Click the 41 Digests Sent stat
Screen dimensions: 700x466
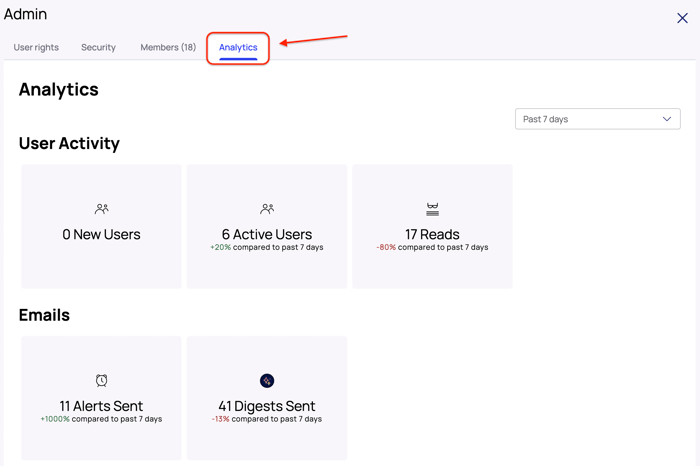tap(267, 406)
